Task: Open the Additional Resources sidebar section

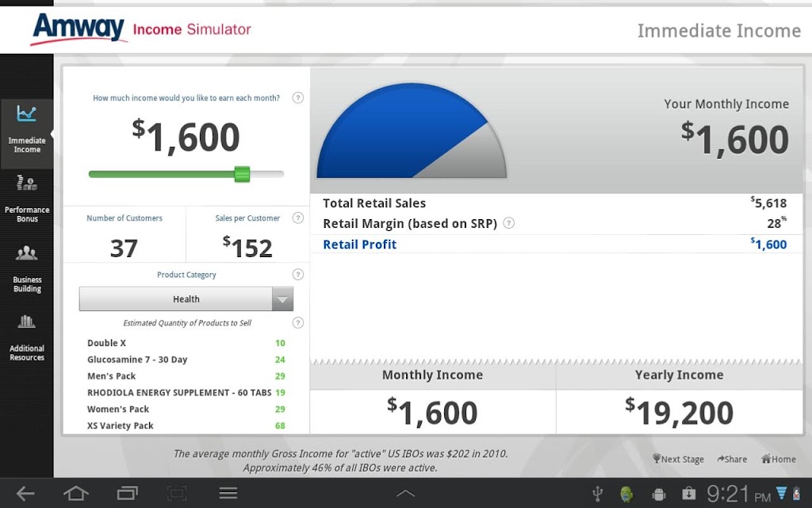Action: pyautogui.click(x=26, y=338)
